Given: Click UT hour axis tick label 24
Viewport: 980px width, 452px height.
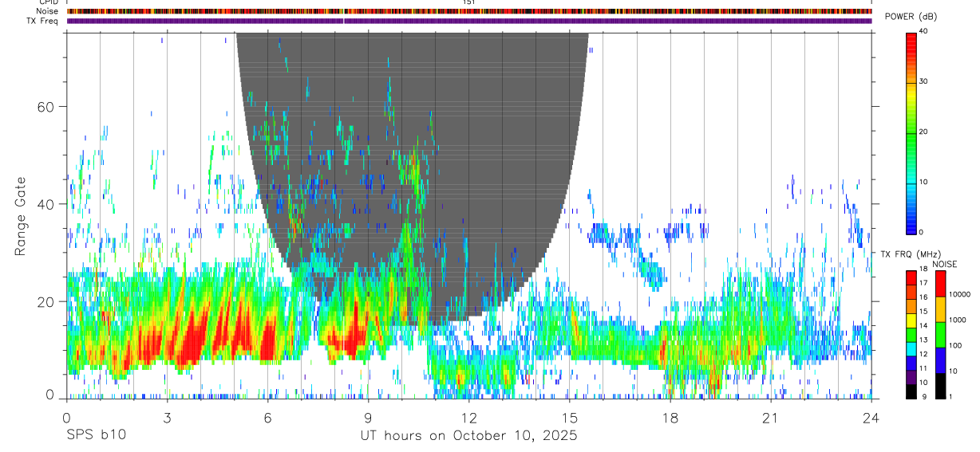Looking at the screenshot, I should pyautogui.click(x=871, y=416).
